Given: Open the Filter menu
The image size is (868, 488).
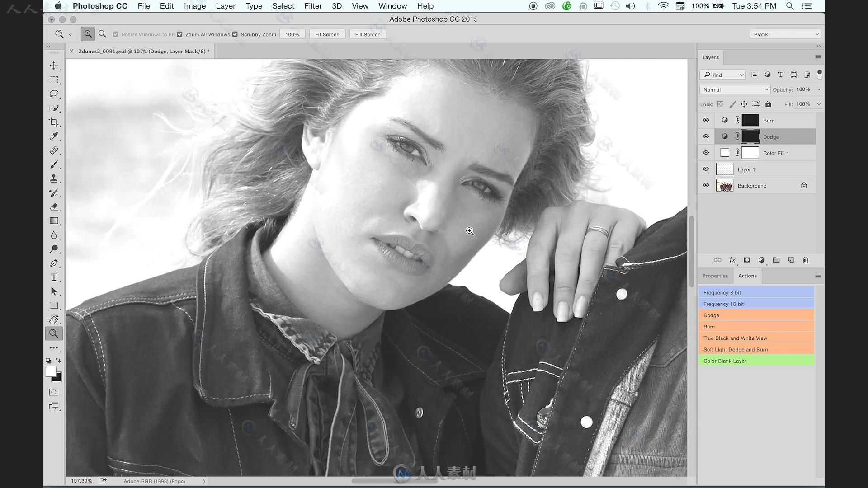Looking at the screenshot, I should pyautogui.click(x=313, y=6).
